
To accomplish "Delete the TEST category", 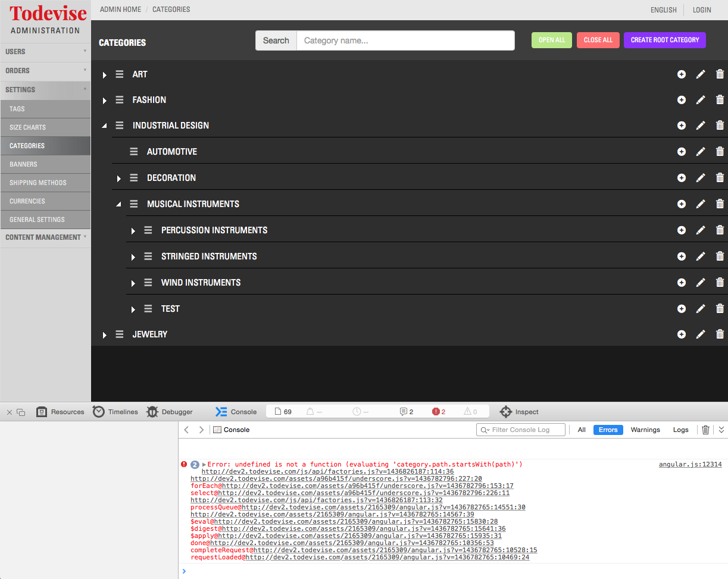I will [720, 309].
